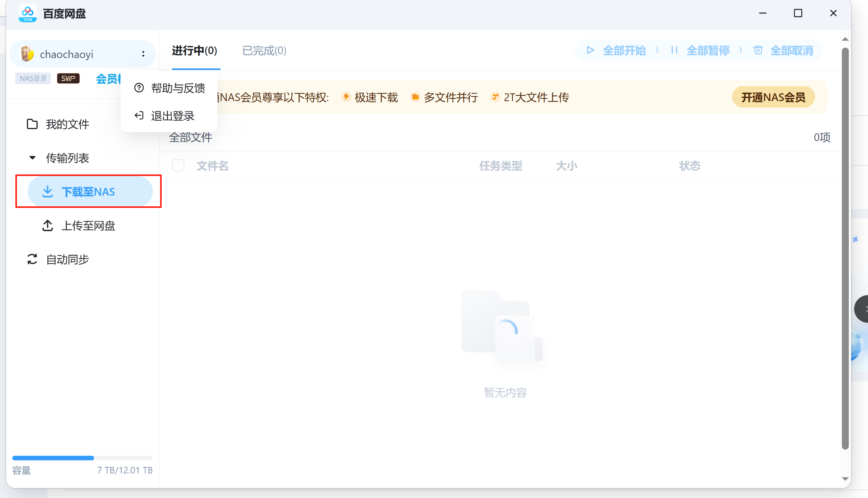
Task: Click the 暂无内容 empty placeholder text
Action: [505, 393]
